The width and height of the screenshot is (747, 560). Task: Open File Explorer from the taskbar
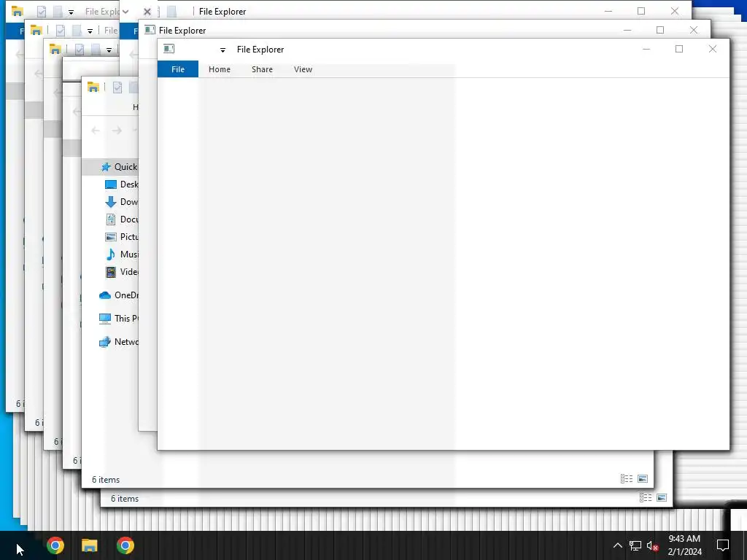pos(90,545)
